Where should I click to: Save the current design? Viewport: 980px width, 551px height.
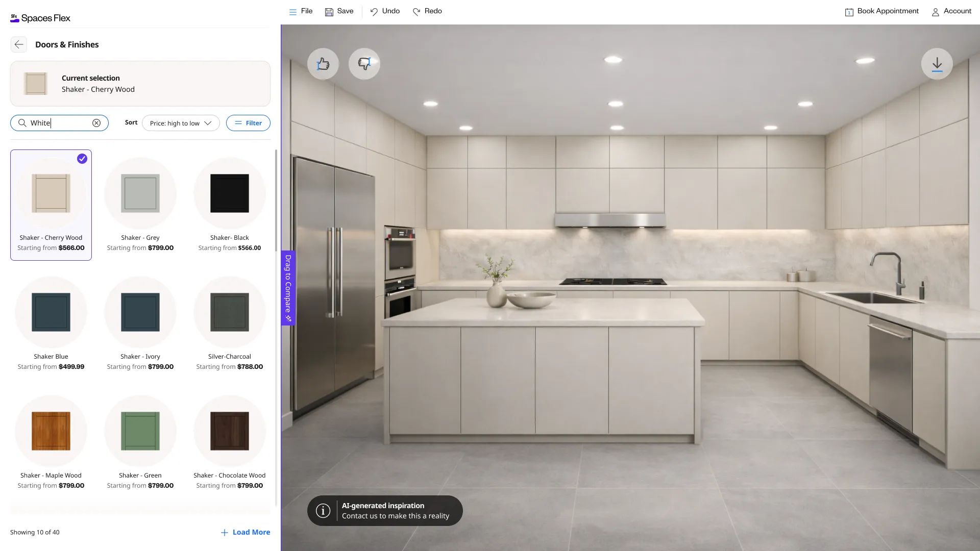(339, 11)
